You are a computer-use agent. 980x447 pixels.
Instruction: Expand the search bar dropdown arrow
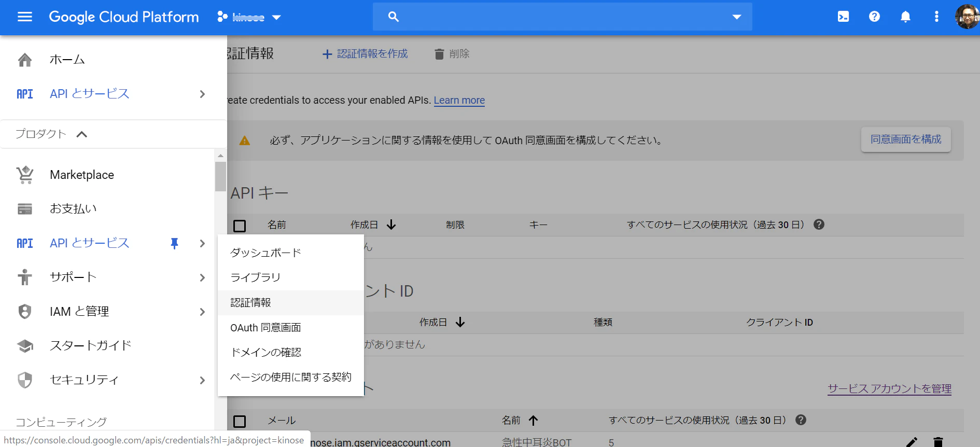pos(737,17)
